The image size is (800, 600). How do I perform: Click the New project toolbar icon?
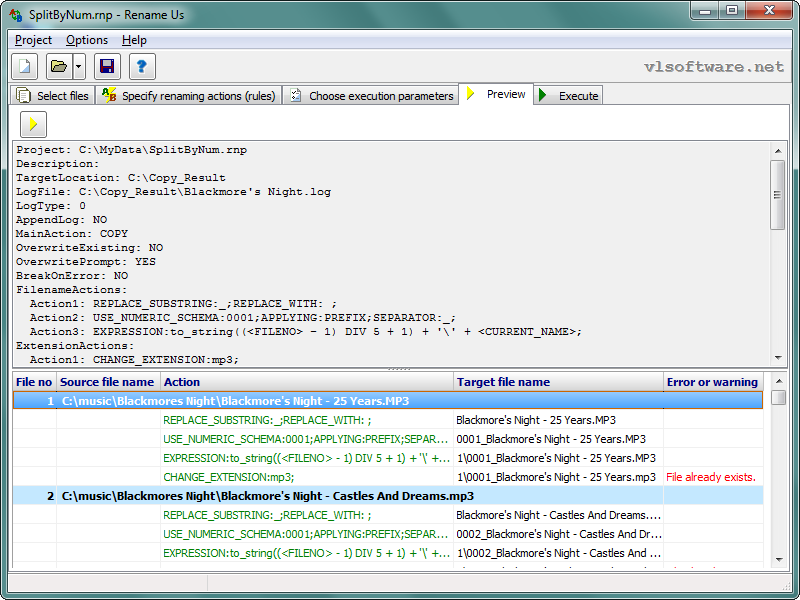[26, 67]
